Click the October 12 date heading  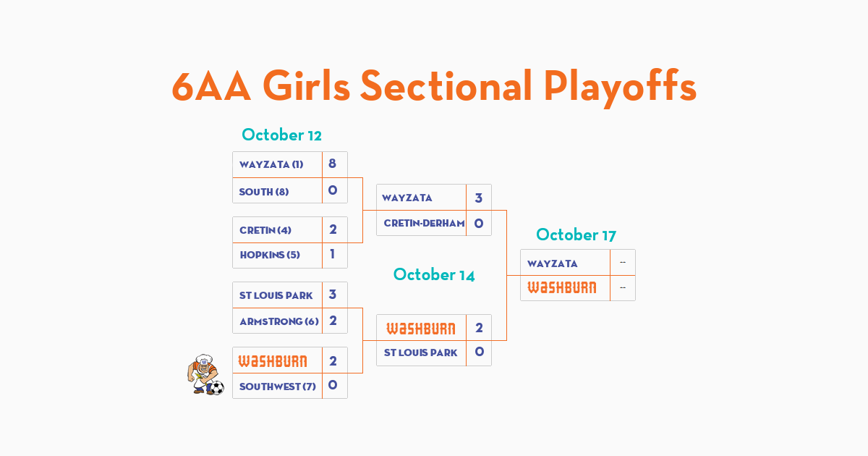coord(281,135)
